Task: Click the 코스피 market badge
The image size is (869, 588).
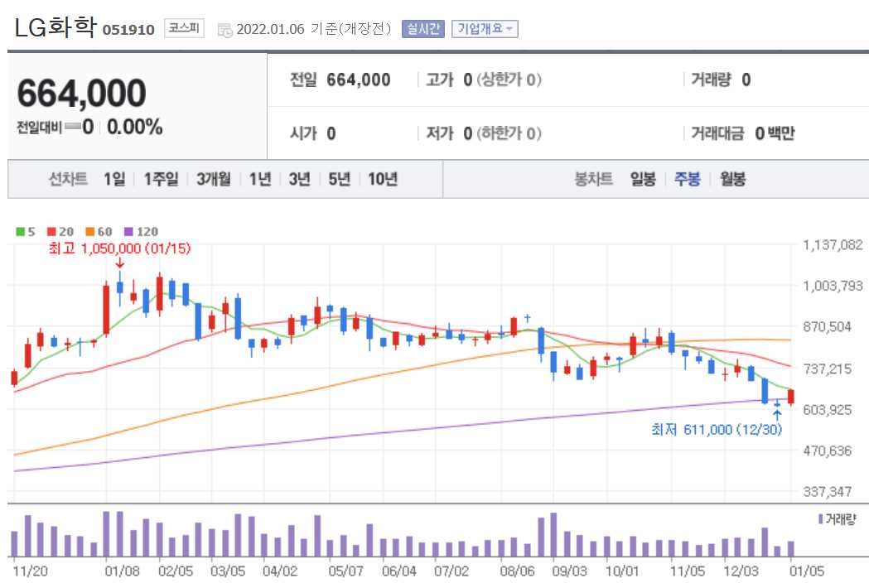Action: point(184,28)
